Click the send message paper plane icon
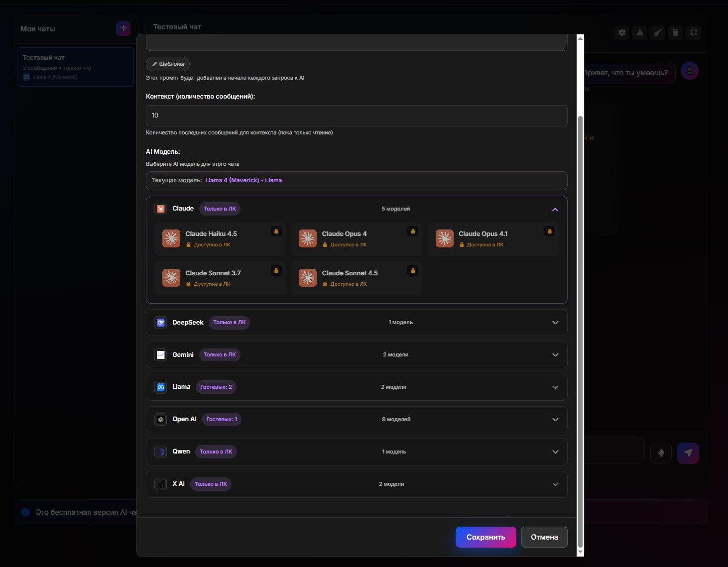Image resolution: width=728 pixels, height=567 pixels. 688,453
